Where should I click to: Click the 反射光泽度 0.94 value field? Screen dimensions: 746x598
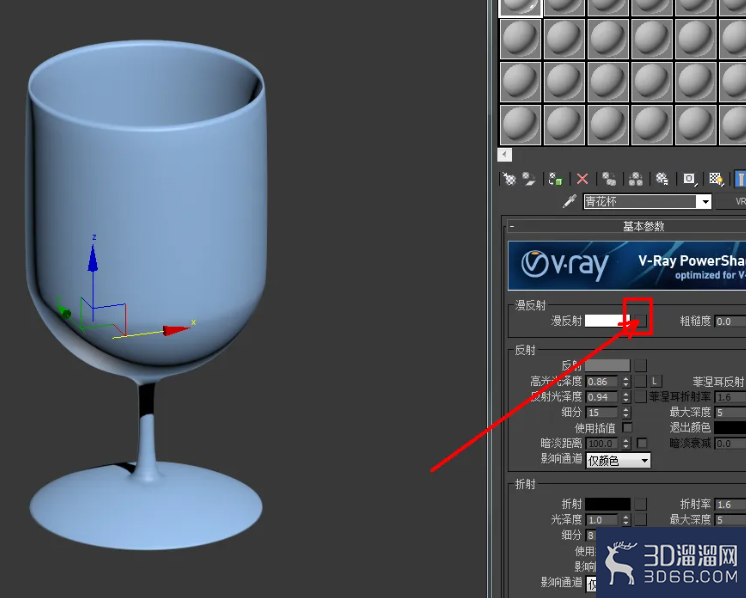pyautogui.click(x=602, y=397)
